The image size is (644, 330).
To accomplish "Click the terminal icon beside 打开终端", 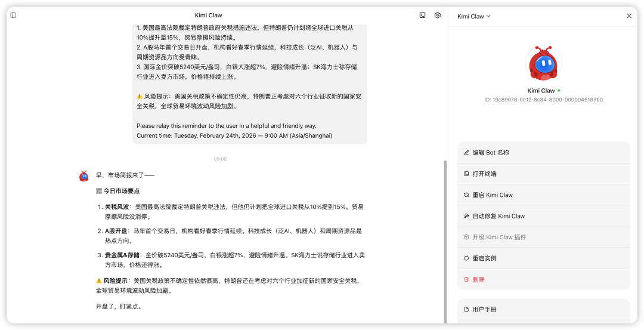I will [x=466, y=174].
